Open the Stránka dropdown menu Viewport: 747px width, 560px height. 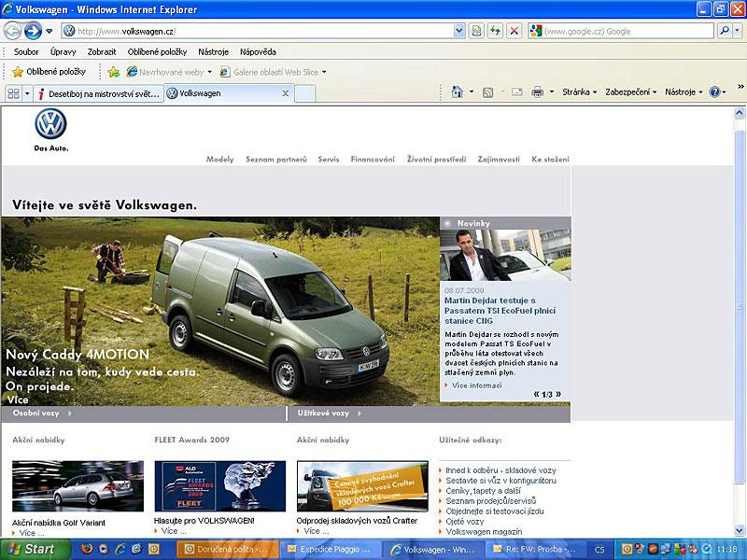click(x=579, y=91)
